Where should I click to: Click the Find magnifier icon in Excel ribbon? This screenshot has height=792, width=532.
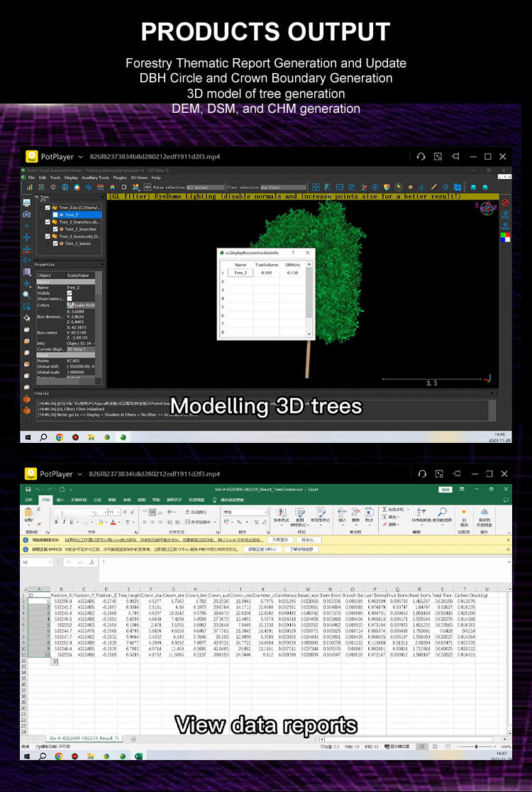[x=442, y=512]
